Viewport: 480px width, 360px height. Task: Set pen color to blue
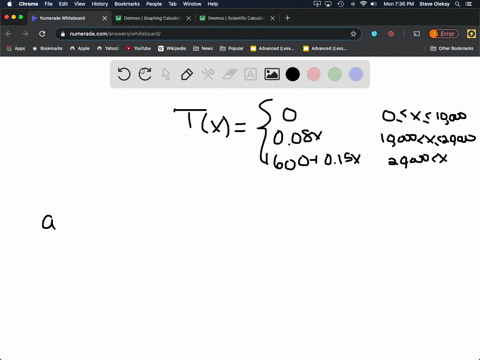coord(356,74)
